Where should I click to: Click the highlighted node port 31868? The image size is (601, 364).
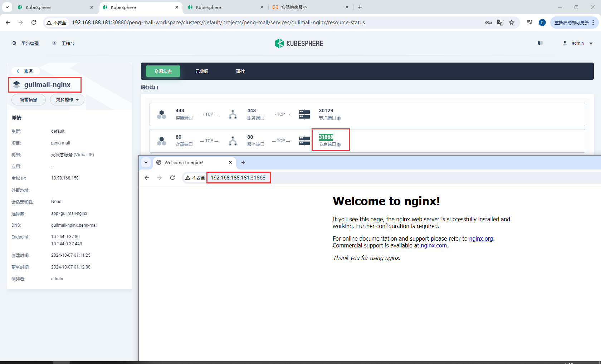(x=326, y=137)
